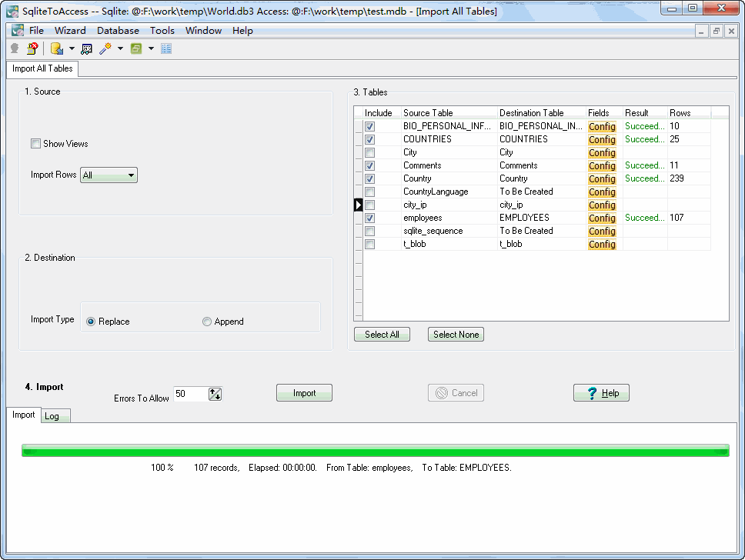Check Include for city_ip table
The image size is (745, 560).
pos(369,205)
